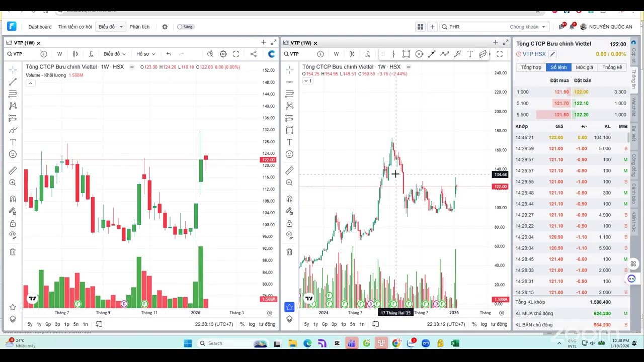Screen dimensions: 644x362
Task: Open the settings gear in top navigation
Action: click(165, 27)
